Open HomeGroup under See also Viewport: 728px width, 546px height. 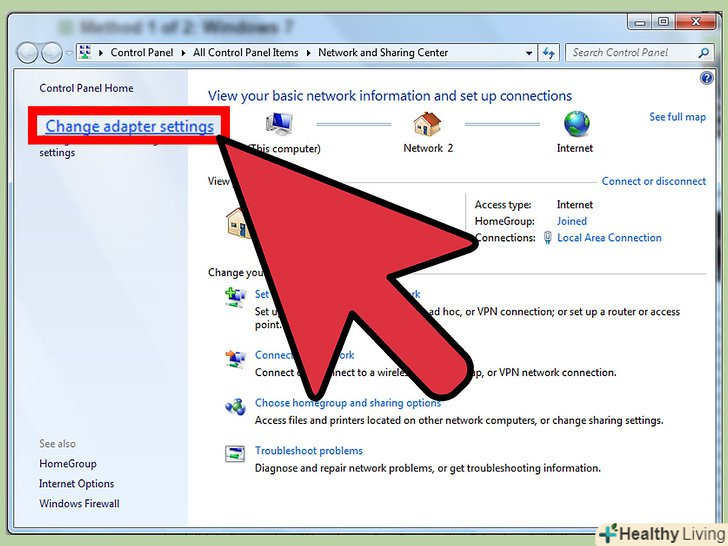[68, 463]
